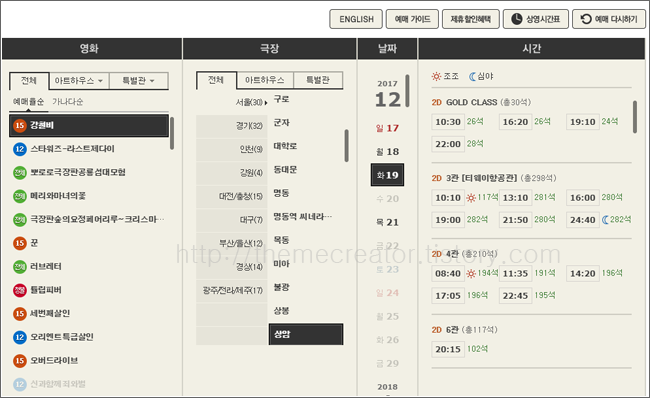Click the showtime panel scrollbar

pyautogui.click(x=635, y=116)
